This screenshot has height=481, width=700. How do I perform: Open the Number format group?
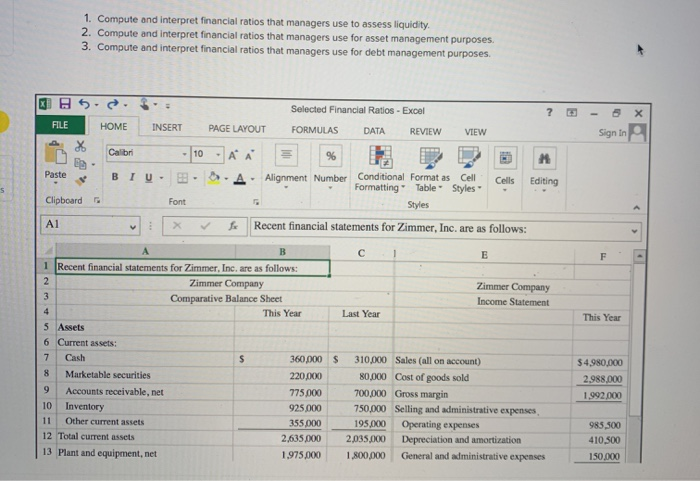[x=330, y=167]
